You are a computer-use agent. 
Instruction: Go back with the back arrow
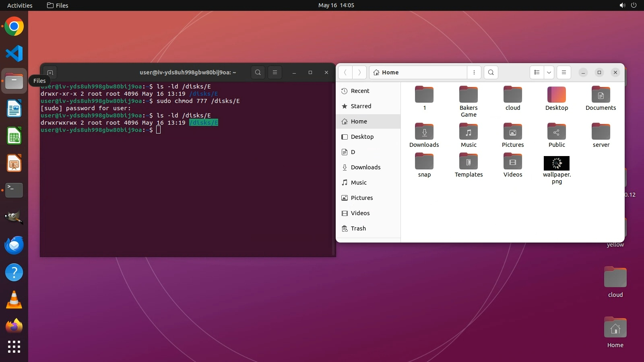point(345,72)
